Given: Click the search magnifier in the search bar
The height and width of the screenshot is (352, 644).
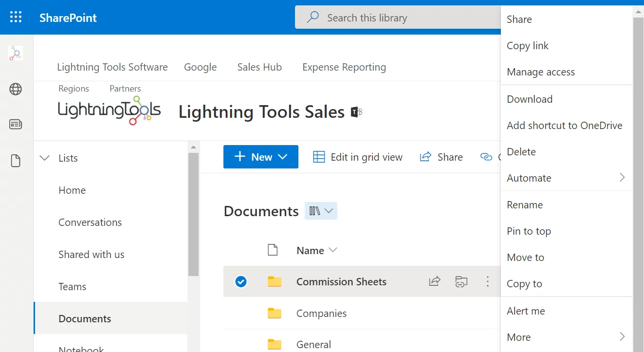Looking at the screenshot, I should click(x=312, y=17).
